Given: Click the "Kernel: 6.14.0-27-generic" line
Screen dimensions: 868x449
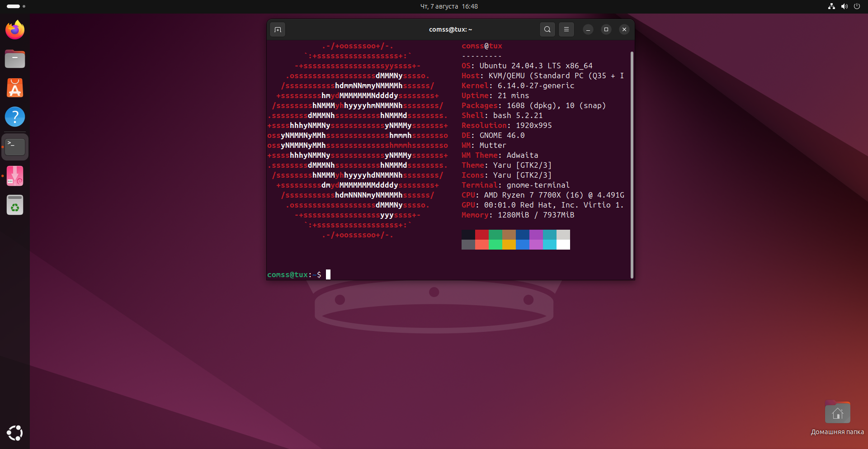Looking at the screenshot, I should pyautogui.click(x=518, y=85).
